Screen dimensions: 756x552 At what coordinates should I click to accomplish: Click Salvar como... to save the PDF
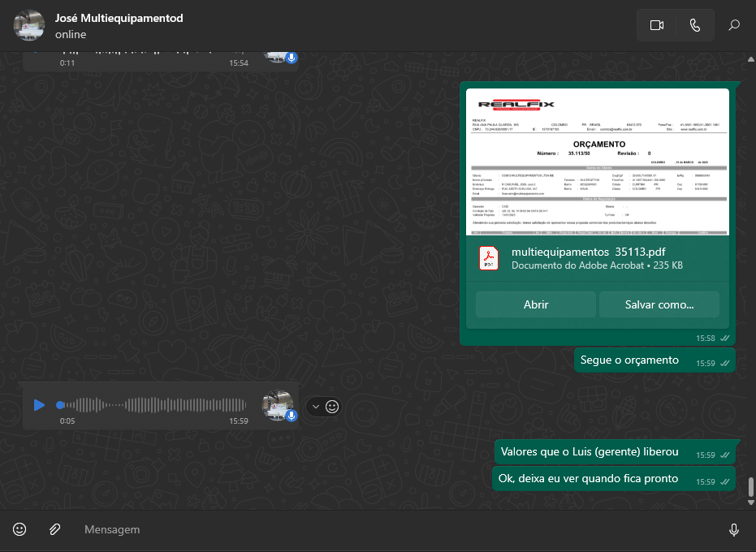[659, 304]
